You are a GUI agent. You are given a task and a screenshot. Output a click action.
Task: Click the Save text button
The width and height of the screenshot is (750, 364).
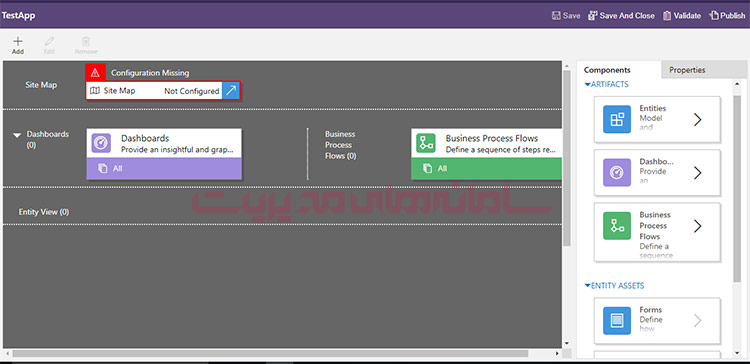(x=571, y=16)
